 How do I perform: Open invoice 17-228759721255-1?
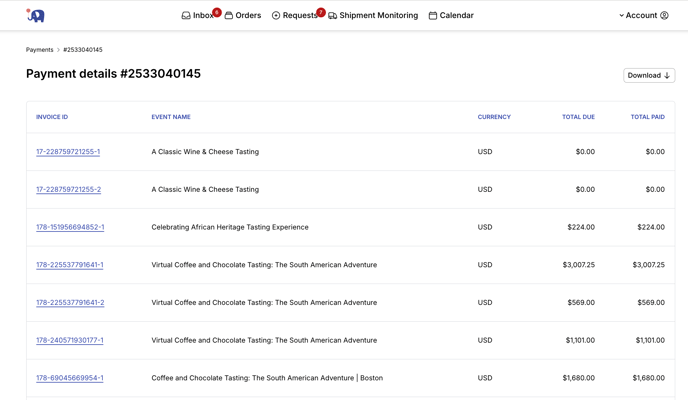tap(68, 152)
